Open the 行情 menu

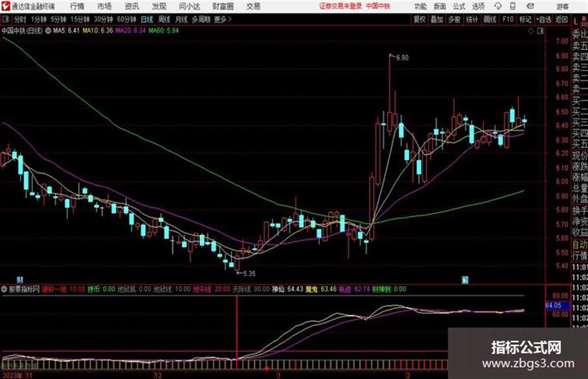[77, 6]
